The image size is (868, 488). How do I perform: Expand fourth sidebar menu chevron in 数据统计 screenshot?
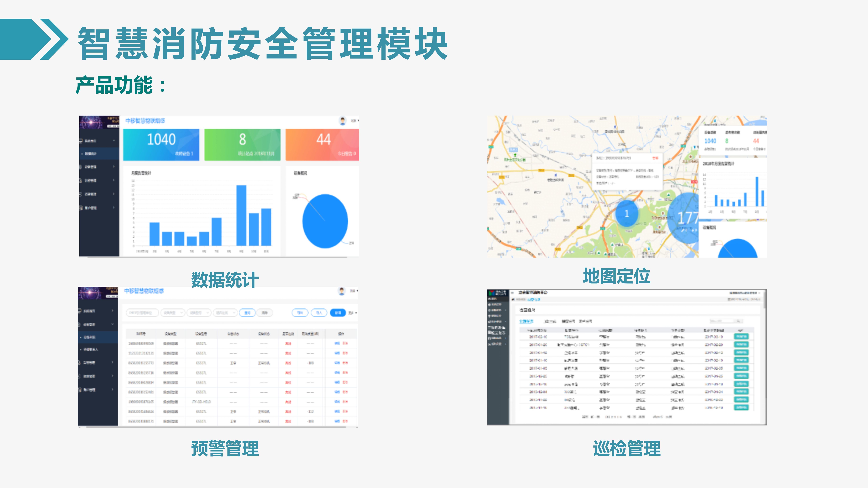(x=114, y=194)
